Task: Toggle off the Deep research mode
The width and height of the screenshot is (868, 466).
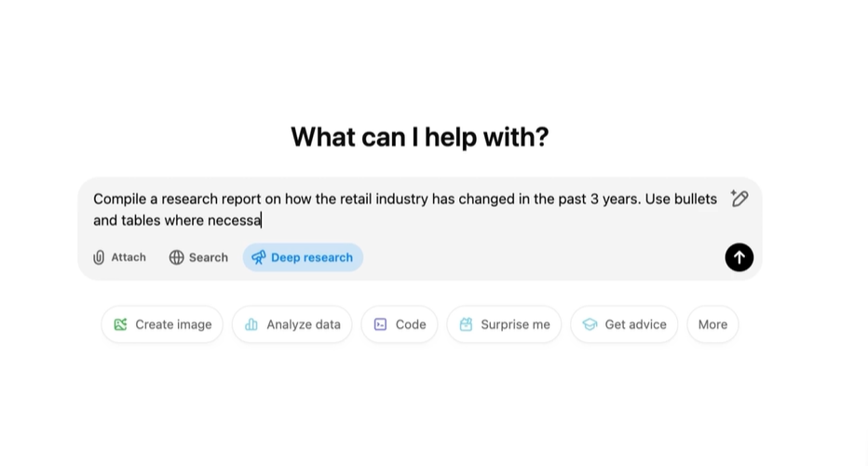Action: point(303,257)
